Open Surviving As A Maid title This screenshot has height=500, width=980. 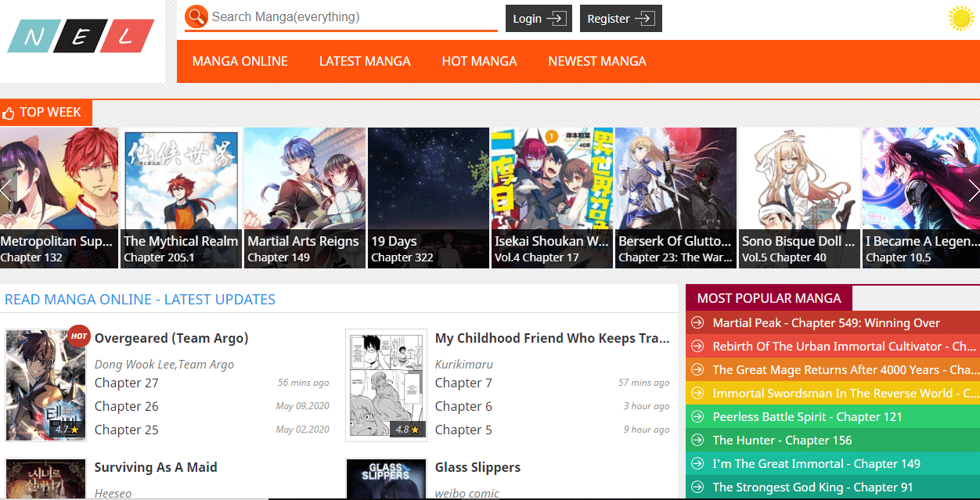[x=156, y=467]
